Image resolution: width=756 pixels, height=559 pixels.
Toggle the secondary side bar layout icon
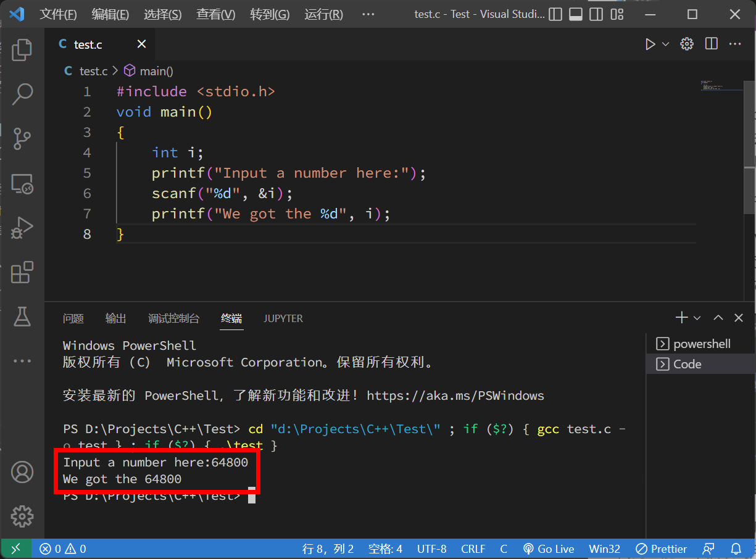tap(596, 14)
